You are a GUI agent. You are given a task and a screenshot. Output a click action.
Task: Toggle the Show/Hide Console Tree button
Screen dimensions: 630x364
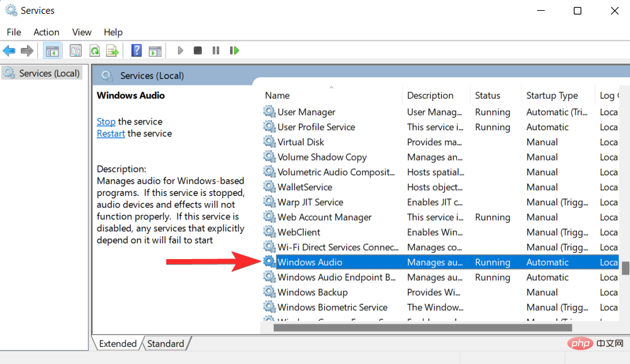[x=52, y=50]
